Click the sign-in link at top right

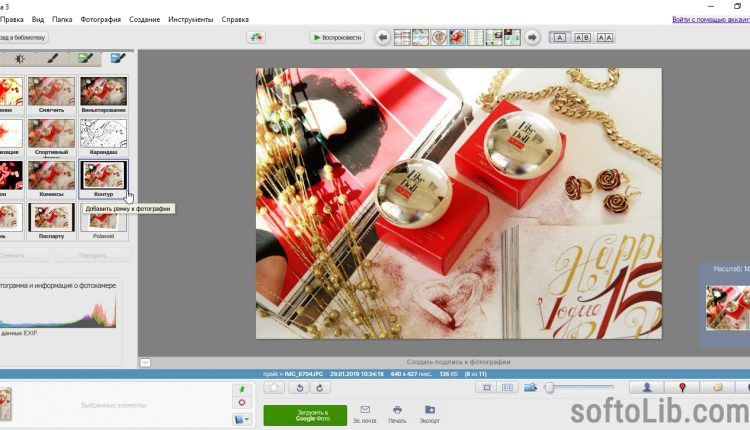[x=711, y=20]
